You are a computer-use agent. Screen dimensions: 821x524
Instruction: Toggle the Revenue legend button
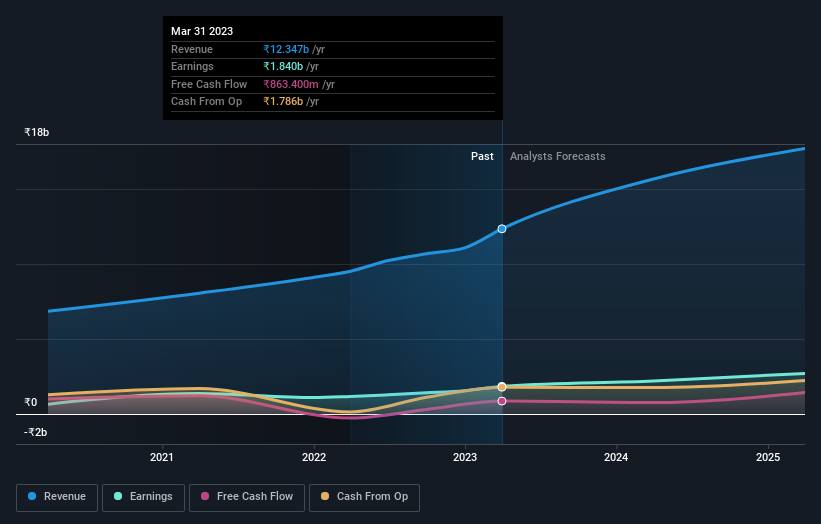click(57, 497)
